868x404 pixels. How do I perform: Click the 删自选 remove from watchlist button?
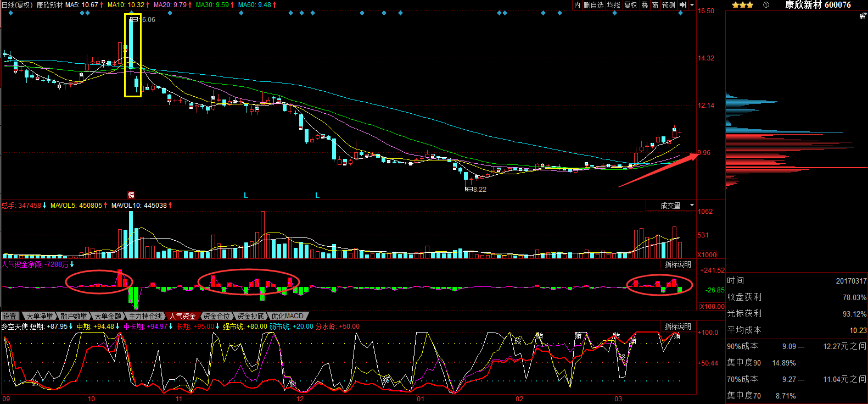(593, 5)
